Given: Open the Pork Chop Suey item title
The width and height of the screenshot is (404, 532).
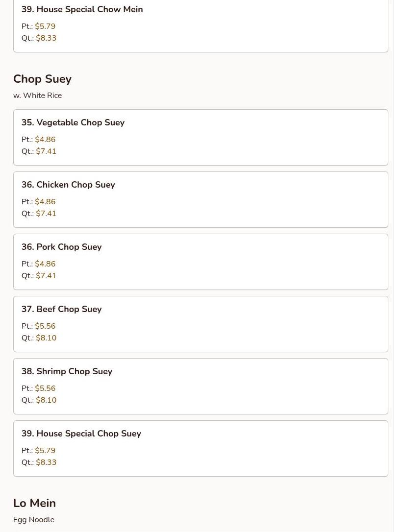Looking at the screenshot, I should pos(61,247).
